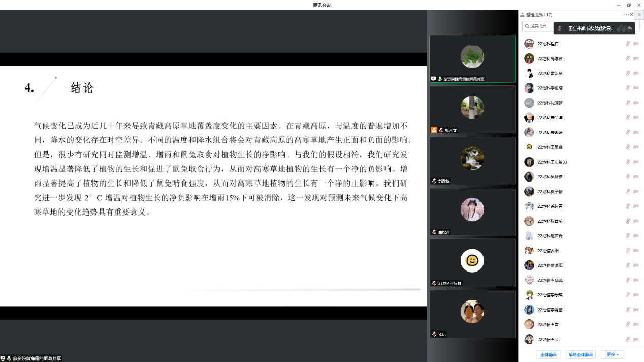Viewport: 644px width, 362px height.
Task: Toggle microphone icon for member 22地信安阳
Action: [x=628, y=250]
